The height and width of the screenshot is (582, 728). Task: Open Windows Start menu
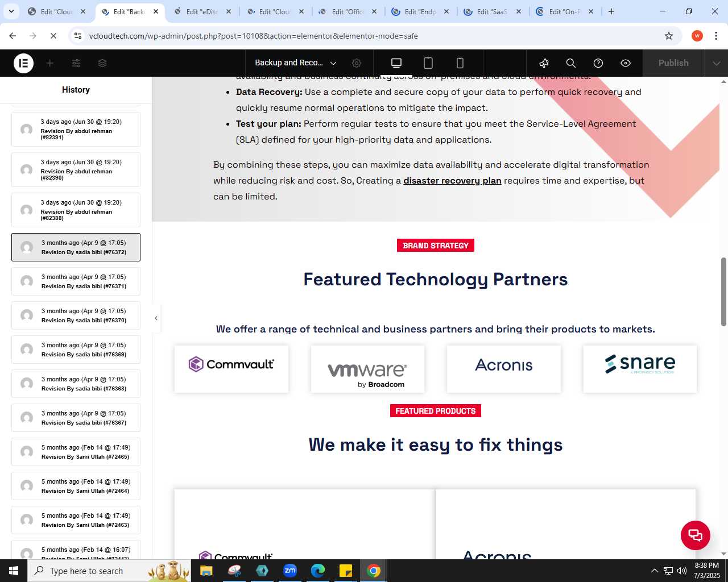pos(14,571)
